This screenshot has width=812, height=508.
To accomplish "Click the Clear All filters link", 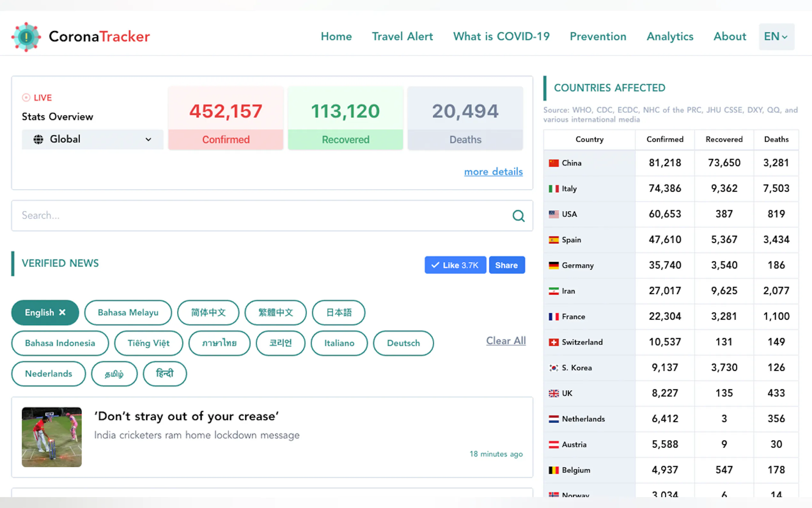I will point(506,341).
